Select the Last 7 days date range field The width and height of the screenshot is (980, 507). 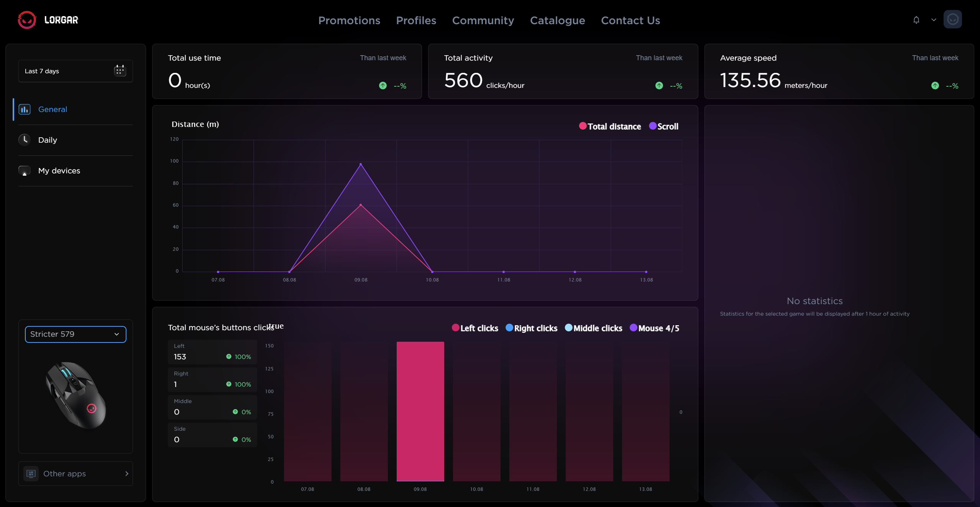[76, 71]
